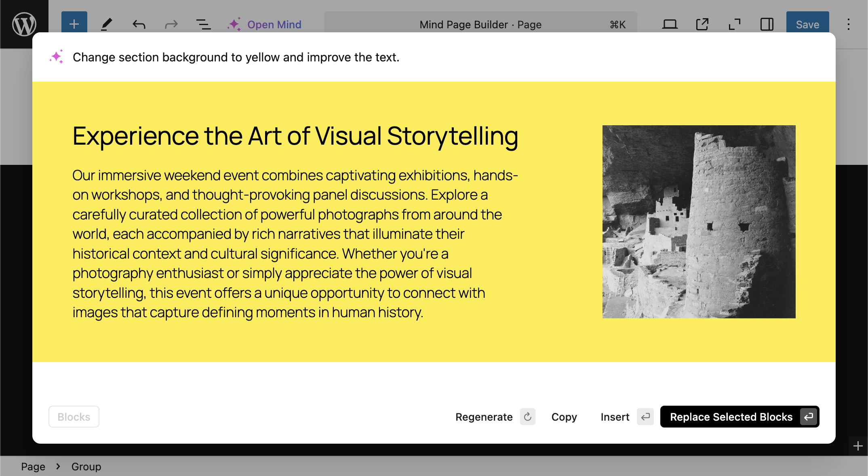Open the three-dot options menu

point(849,24)
